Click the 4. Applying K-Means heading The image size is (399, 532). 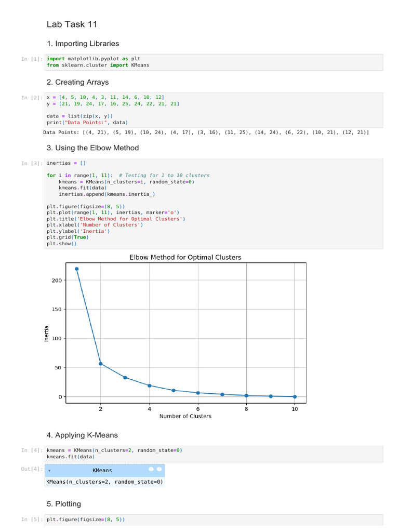click(82, 435)
